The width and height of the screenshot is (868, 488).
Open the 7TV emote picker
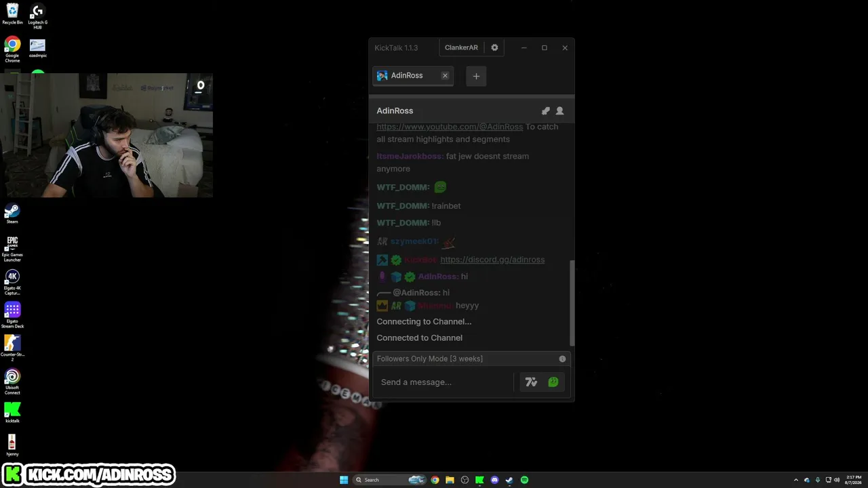(531, 382)
